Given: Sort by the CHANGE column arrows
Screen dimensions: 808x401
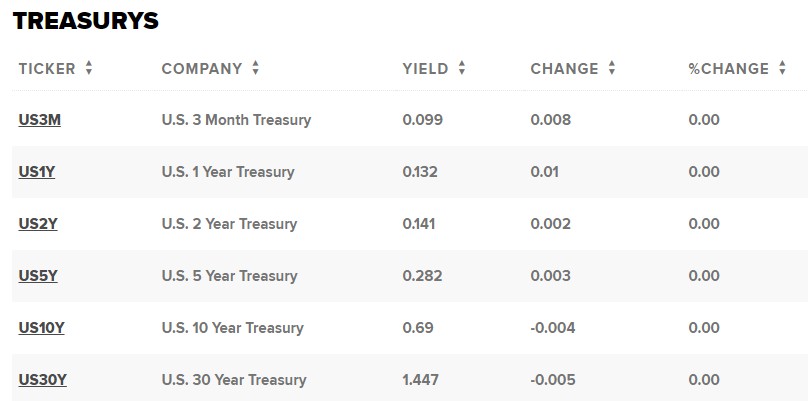Looking at the screenshot, I should coord(612,68).
